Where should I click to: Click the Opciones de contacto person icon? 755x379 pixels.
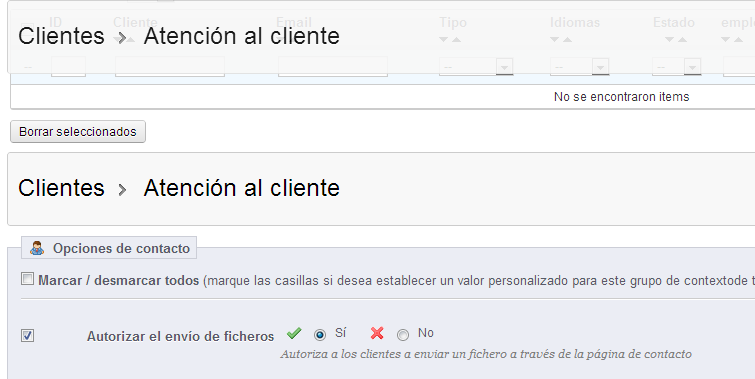(x=37, y=248)
